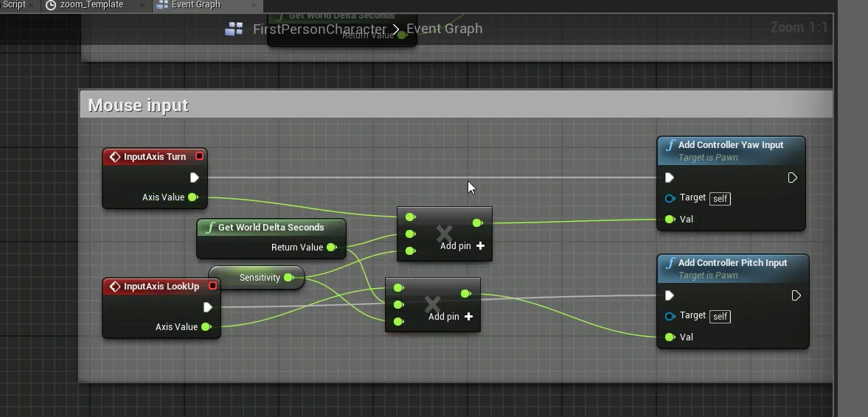Click Pitch Input Target pin
The height and width of the screenshot is (417, 868).
click(670, 316)
